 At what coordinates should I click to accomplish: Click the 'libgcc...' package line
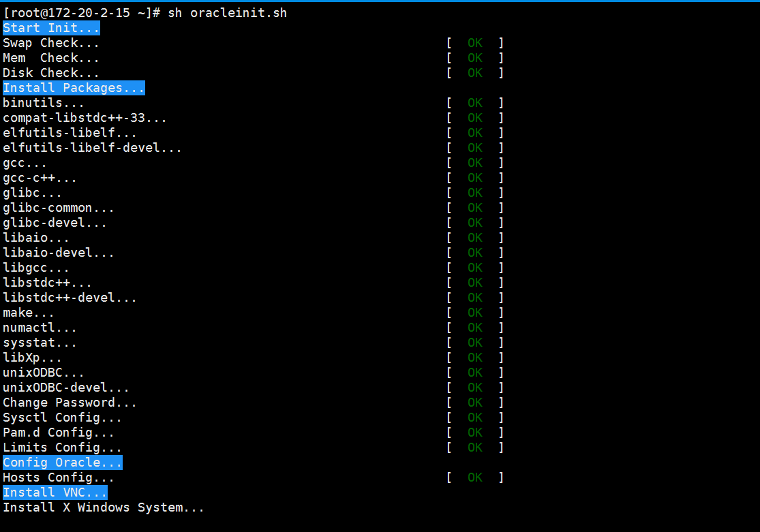pos(36,268)
